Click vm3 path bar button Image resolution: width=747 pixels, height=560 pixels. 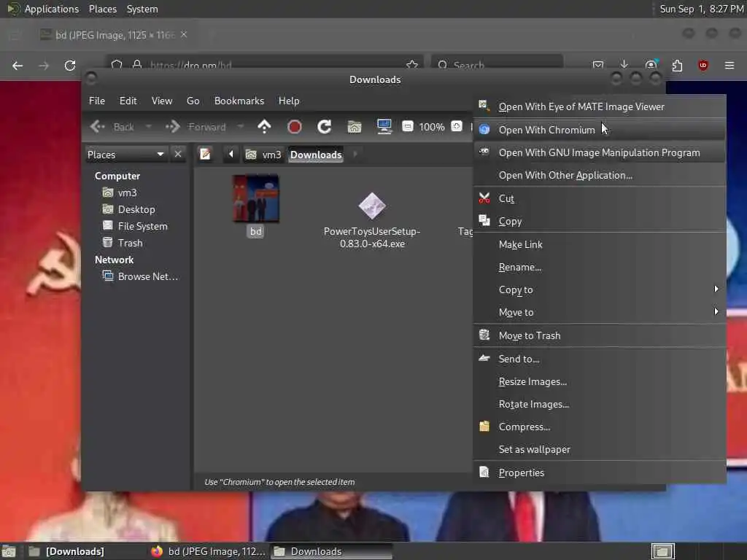263,155
